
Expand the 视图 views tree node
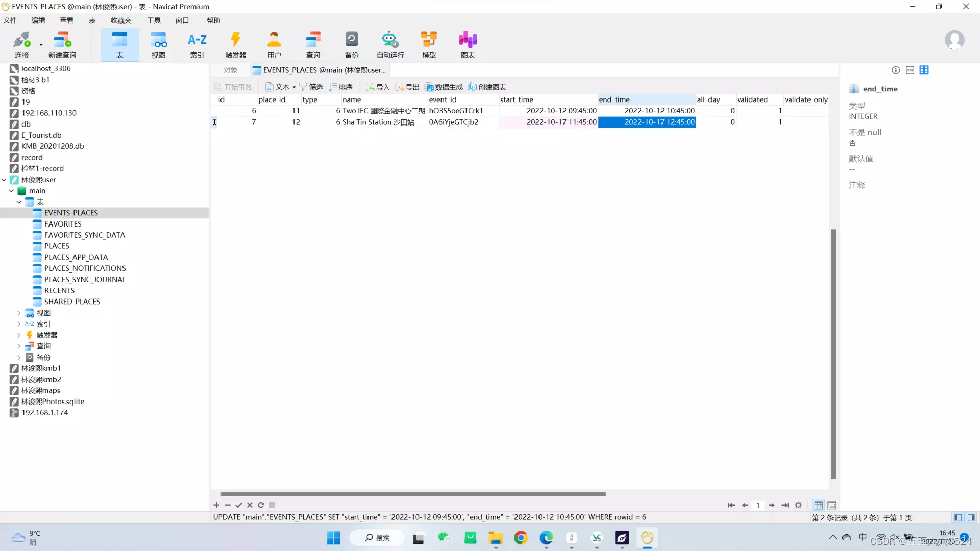[x=19, y=313]
